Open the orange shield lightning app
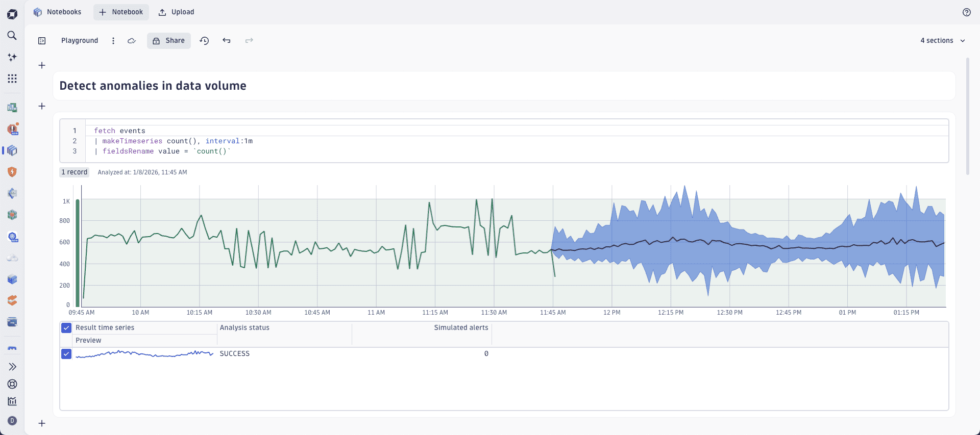This screenshot has height=435, width=980. [12, 172]
